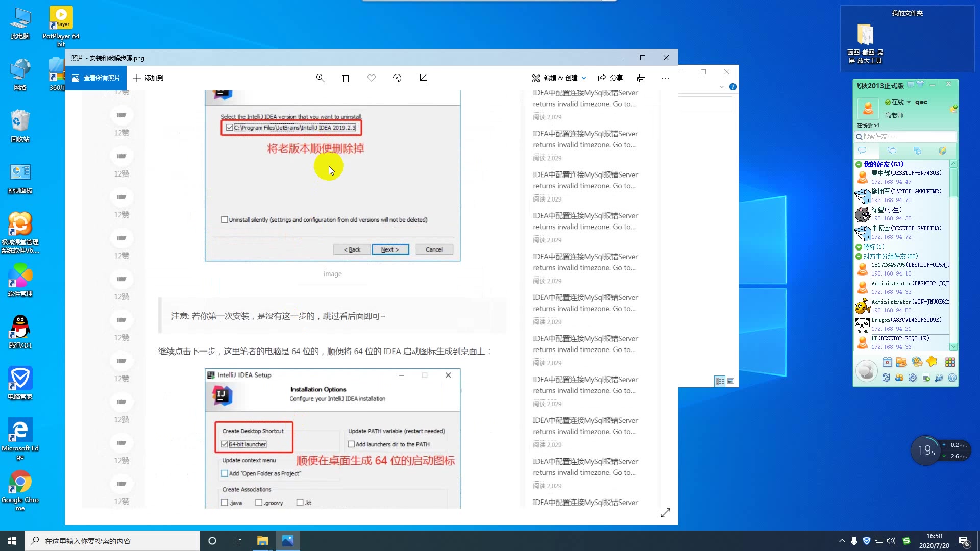Image resolution: width=980 pixels, height=551 pixels.
Task: Show hidden tray icons chevron
Action: (842, 541)
